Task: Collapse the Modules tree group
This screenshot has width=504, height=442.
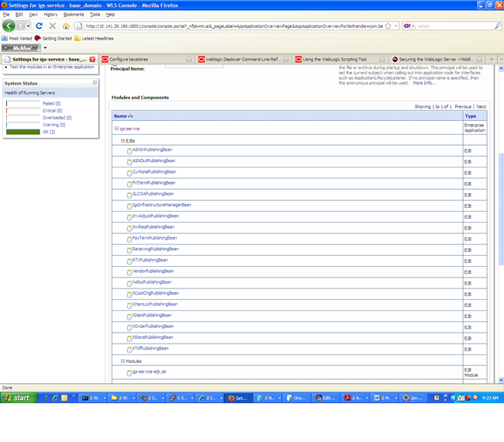Action: pyautogui.click(x=123, y=361)
